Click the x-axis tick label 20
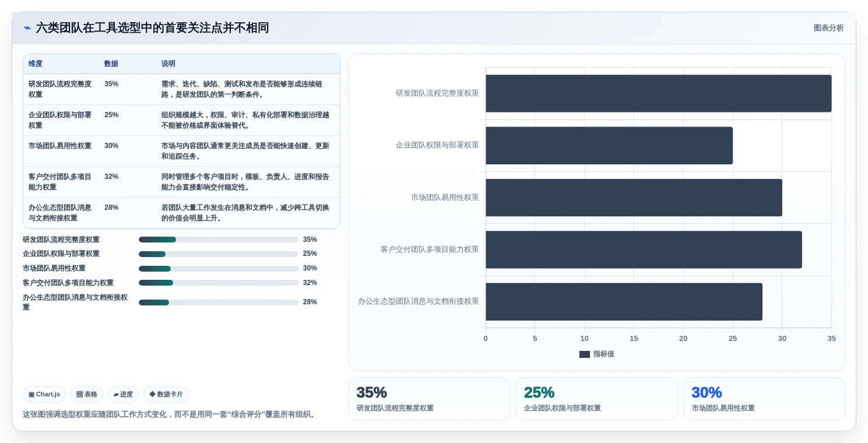The image size is (868, 443). pyautogui.click(x=683, y=339)
